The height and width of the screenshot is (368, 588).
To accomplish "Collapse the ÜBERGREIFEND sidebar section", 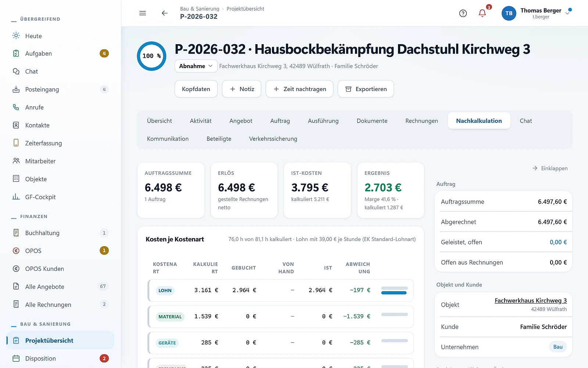I will coord(36,19).
